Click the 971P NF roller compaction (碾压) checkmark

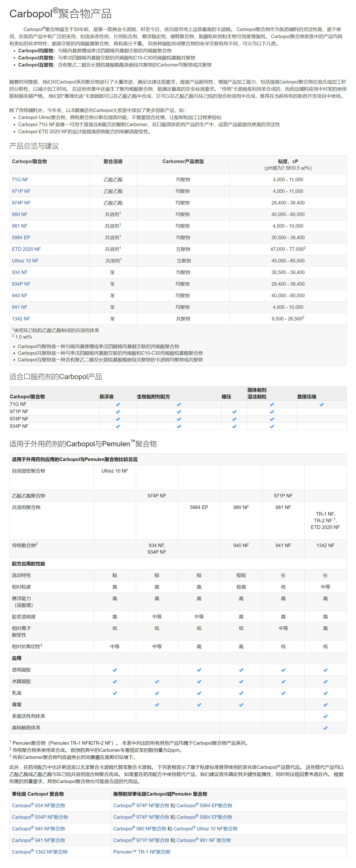click(x=234, y=412)
